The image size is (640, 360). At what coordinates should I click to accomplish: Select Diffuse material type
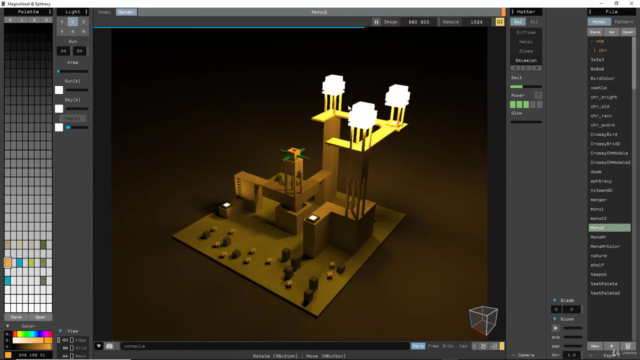(x=526, y=32)
